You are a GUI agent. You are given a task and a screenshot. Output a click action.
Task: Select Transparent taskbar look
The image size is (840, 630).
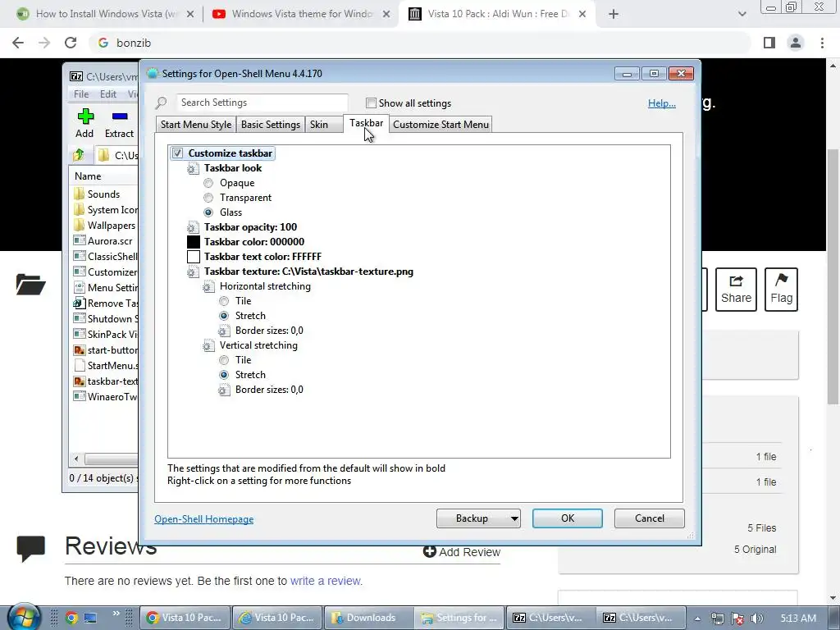click(208, 198)
